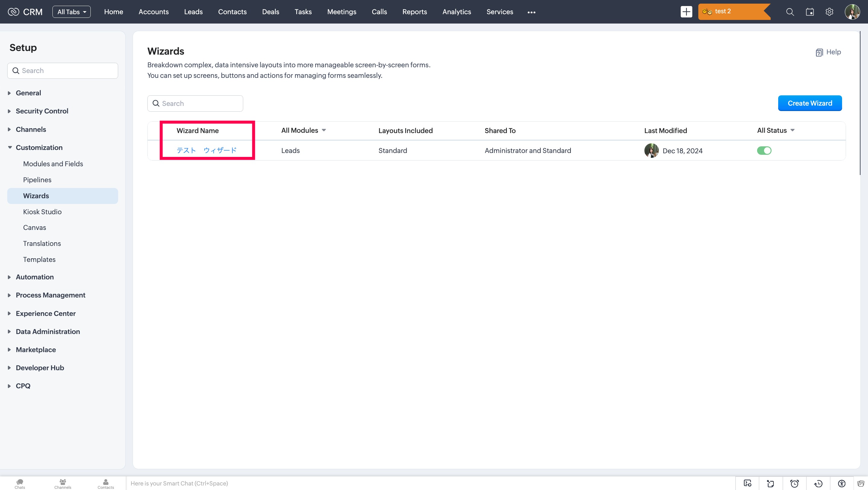868x490 pixels.
Task: Open the All Tabs dropdown
Action: point(71,12)
